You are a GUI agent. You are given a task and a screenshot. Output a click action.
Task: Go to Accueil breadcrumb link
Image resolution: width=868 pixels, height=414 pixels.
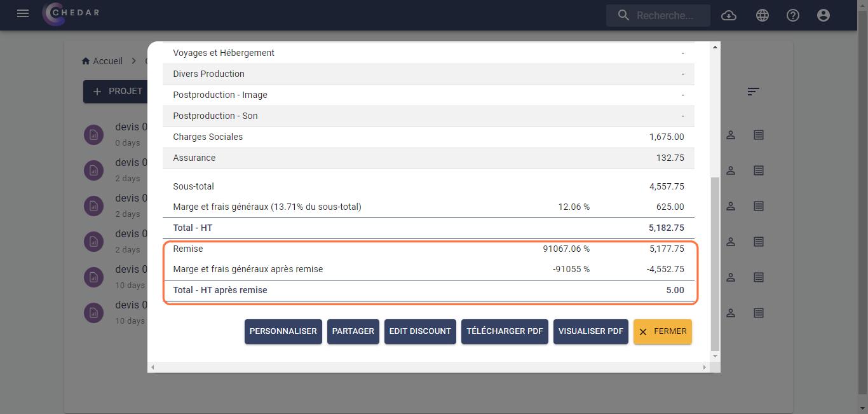click(x=107, y=61)
